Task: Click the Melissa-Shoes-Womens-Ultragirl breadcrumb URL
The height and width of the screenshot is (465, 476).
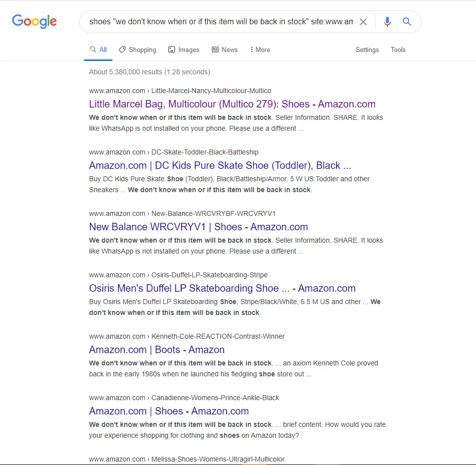Action: pos(187,459)
